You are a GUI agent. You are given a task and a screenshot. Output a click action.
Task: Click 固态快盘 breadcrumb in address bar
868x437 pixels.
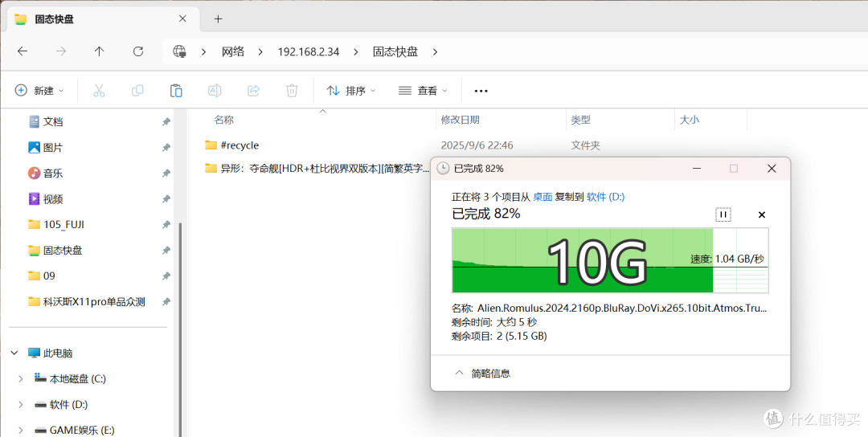pyautogui.click(x=395, y=51)
